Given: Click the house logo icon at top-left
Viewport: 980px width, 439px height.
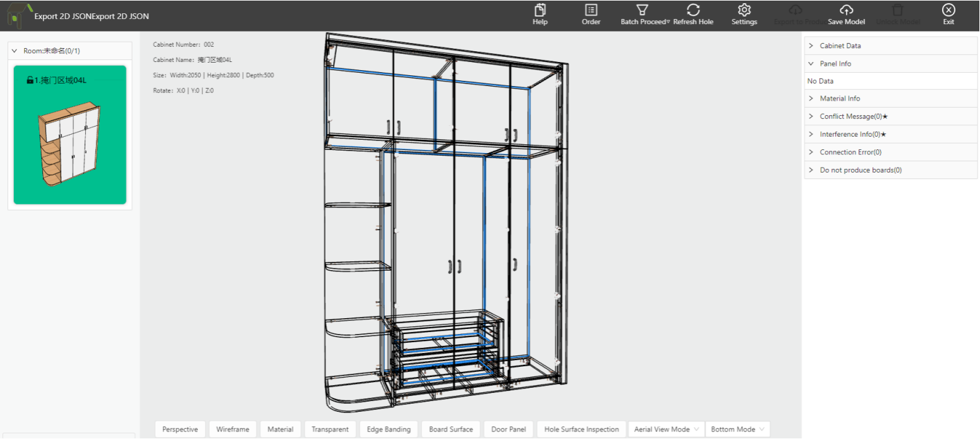Looking at the screenshot, I should click(20, 15).
